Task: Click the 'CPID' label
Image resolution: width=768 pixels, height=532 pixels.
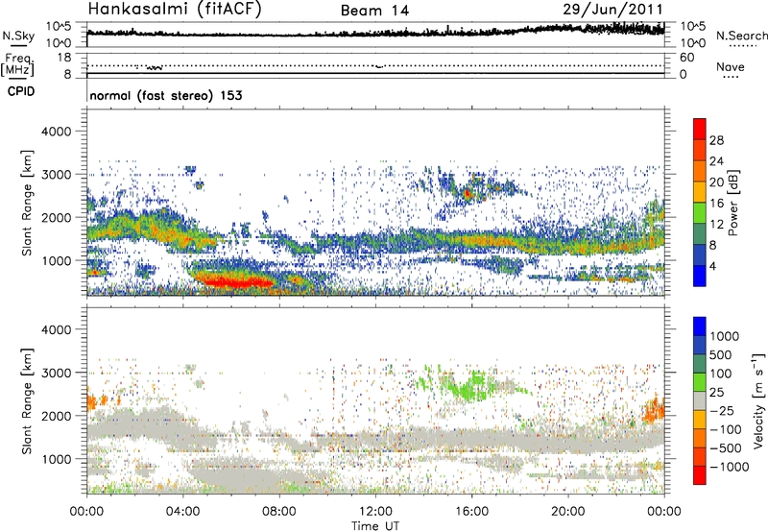Action: point(21,91)
